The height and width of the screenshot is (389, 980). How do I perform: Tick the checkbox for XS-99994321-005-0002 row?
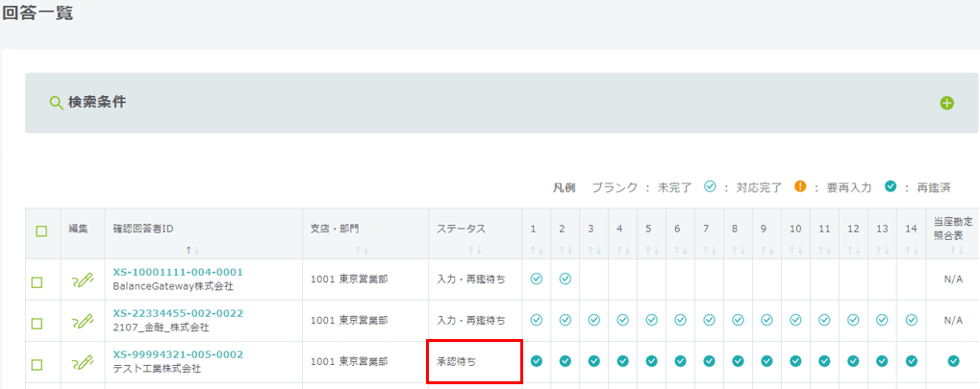(38, 365)
